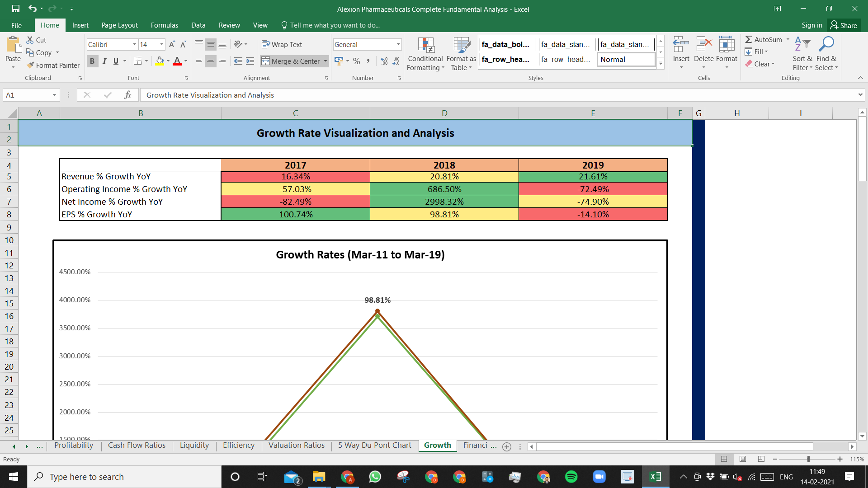
Task: Expand the cell styles gallery
Action: point(660,63)
